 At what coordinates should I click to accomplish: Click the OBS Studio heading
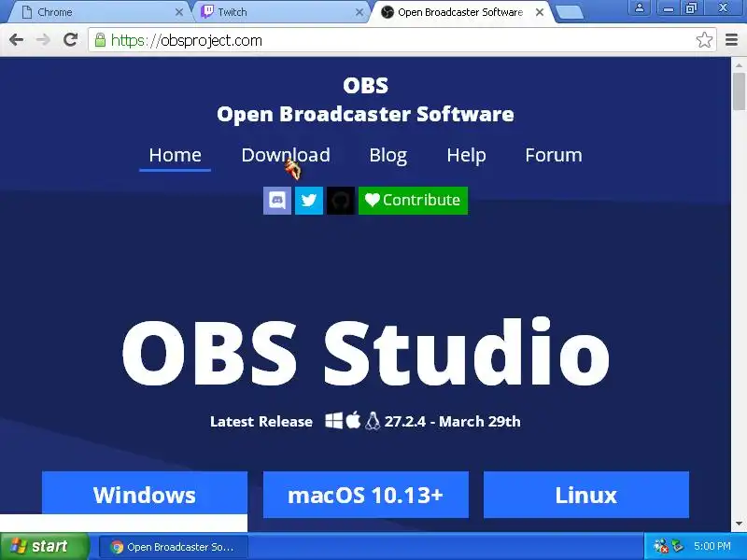[x=366, y=353]
